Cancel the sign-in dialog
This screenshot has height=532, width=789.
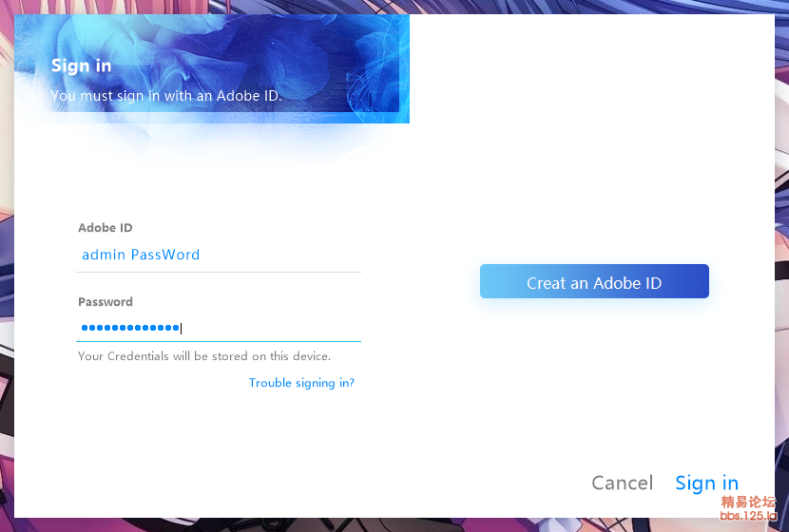(x=622, y=483)
